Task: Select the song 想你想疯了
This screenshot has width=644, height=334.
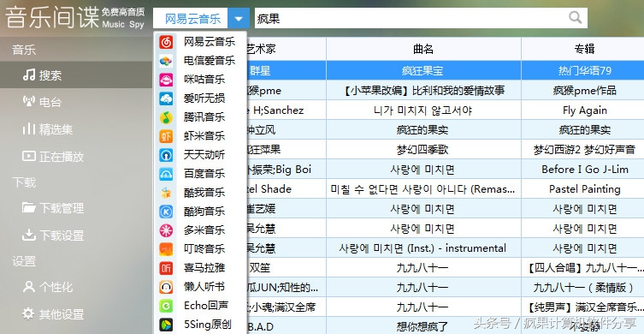Action: 422,326
